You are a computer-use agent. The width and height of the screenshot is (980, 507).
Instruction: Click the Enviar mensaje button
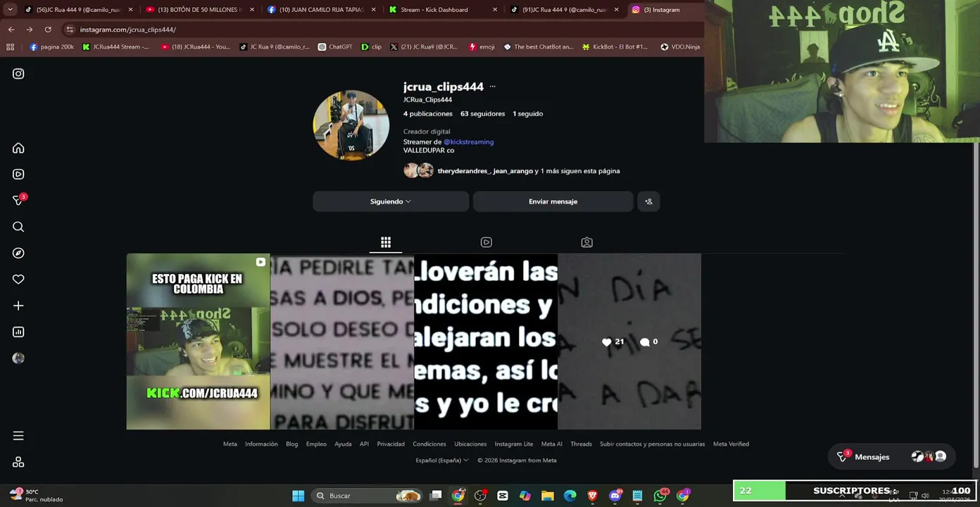click(553, 201)
